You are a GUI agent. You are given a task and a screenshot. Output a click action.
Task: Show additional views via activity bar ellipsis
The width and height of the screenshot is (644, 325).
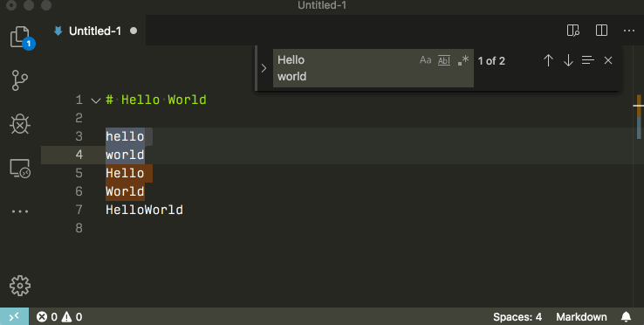tap(20, 211)
